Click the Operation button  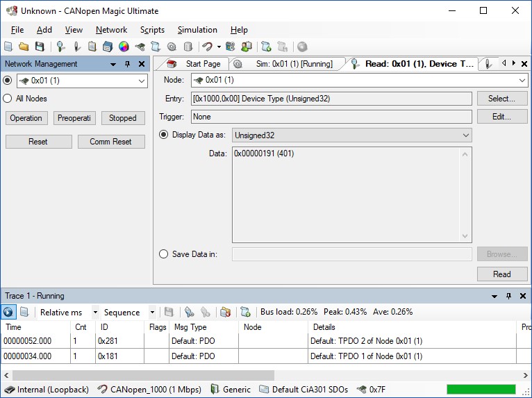26,118
